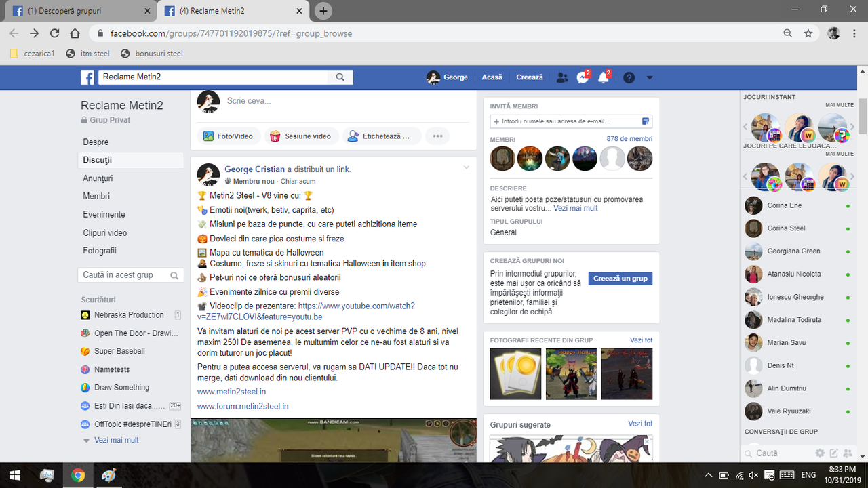Viewport: 868px width, 488px height.
Task: Open the www.forum.metin2steel.in link
Action: coord(243,407)
